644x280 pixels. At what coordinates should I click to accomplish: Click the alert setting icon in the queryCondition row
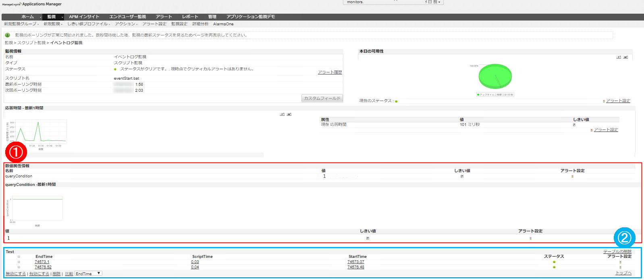click(x=572, y=176)
